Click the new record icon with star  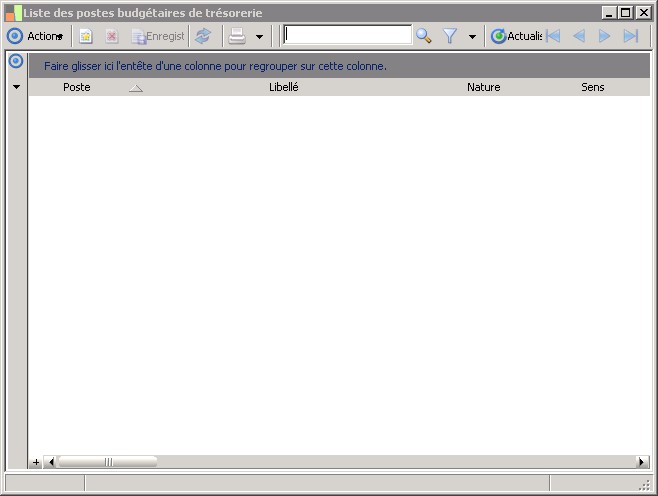[x=86, y=36]
